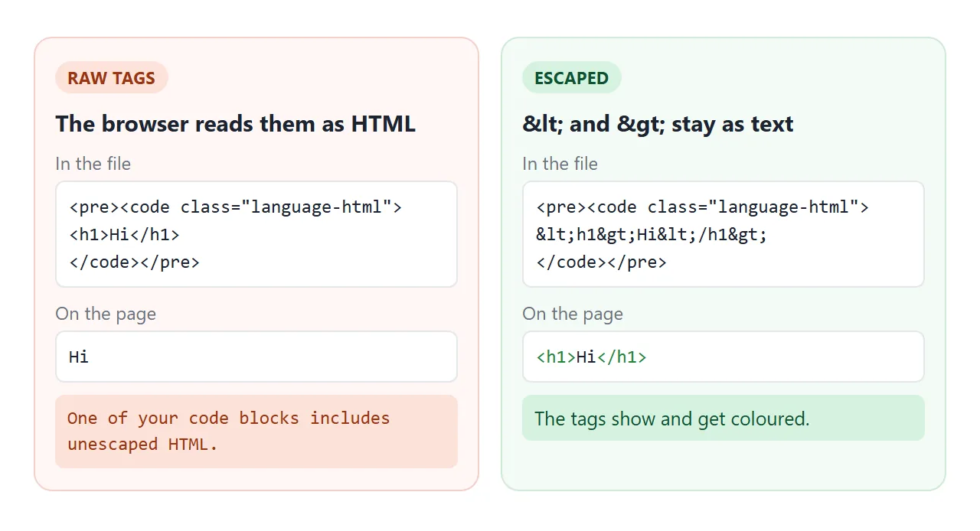Viewport: 980px width, 531px height.
Task: Click the 'unescaped HTML' warning message
Action: (256, 432)
